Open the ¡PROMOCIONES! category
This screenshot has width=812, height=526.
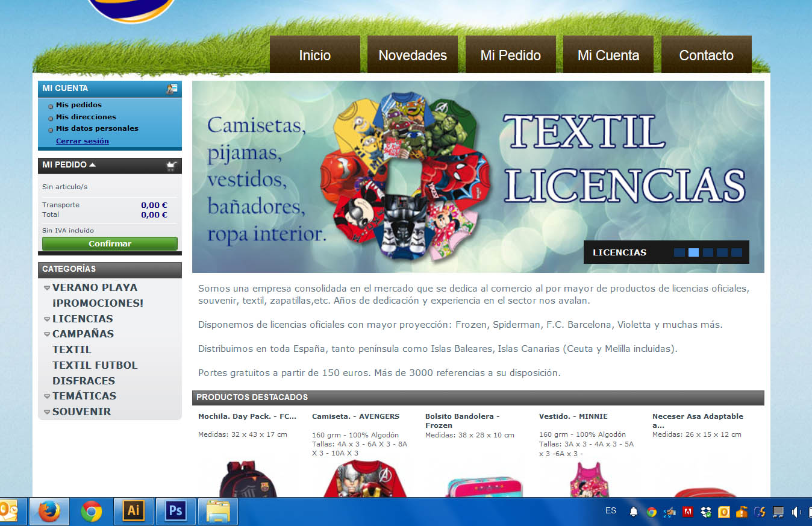[98, 303]
